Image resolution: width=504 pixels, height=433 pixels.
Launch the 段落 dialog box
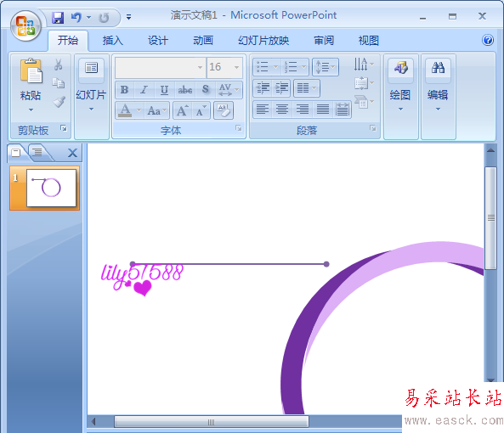pos(373,128)
